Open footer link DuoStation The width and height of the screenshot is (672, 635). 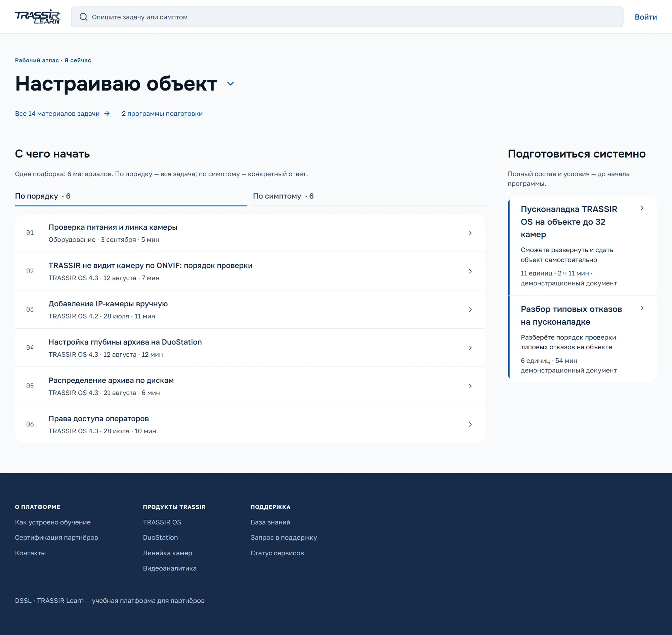(160, 538)
